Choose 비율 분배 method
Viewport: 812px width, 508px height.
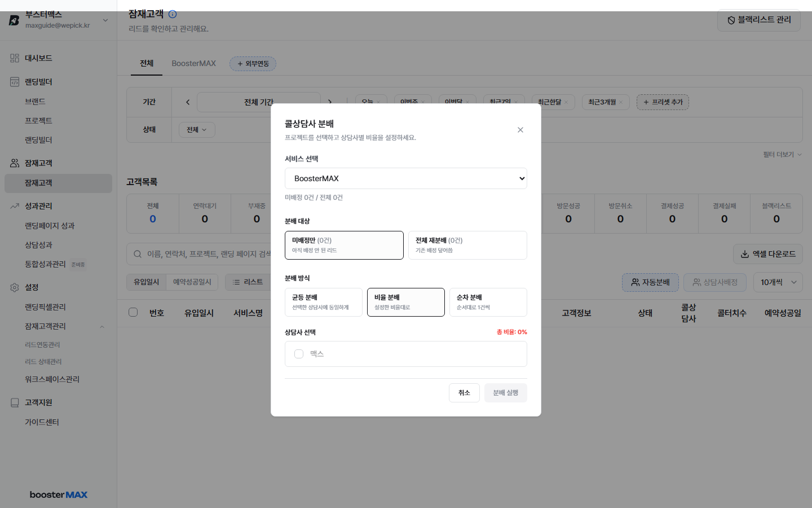point(406,302)
